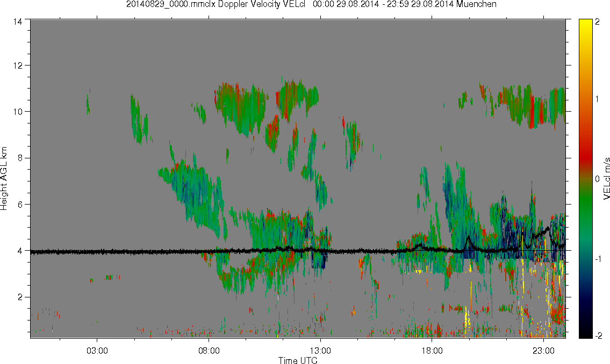The width and height of the screenshot is (610, 364).
Task: Click the 'Height AGL km' axis label
Action: pos(4,179)
